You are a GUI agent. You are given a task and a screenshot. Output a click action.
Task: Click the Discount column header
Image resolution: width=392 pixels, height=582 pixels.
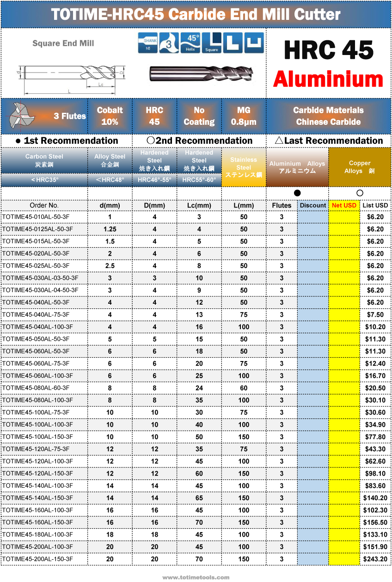[313, 205]
